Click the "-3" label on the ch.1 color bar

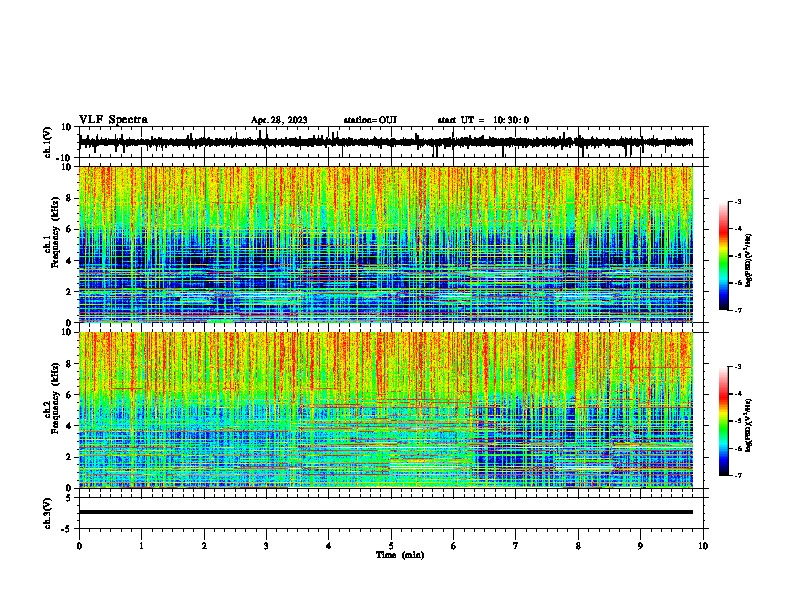point(737,201)
